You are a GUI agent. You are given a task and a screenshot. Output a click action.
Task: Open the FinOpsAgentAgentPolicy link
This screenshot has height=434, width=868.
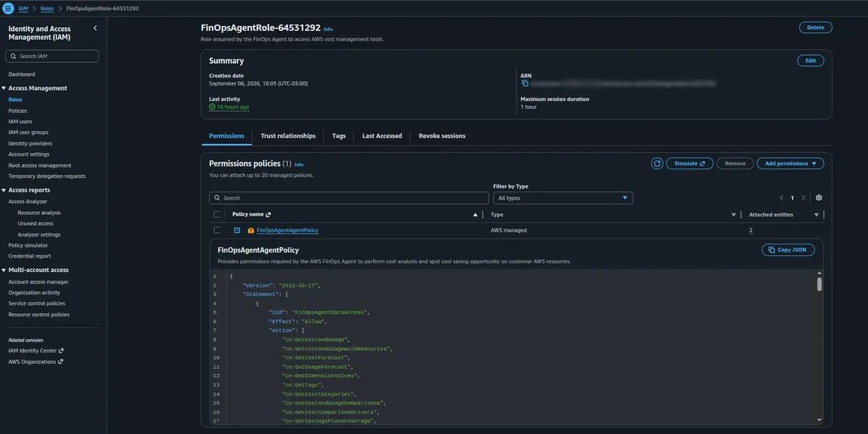(287, 231)
